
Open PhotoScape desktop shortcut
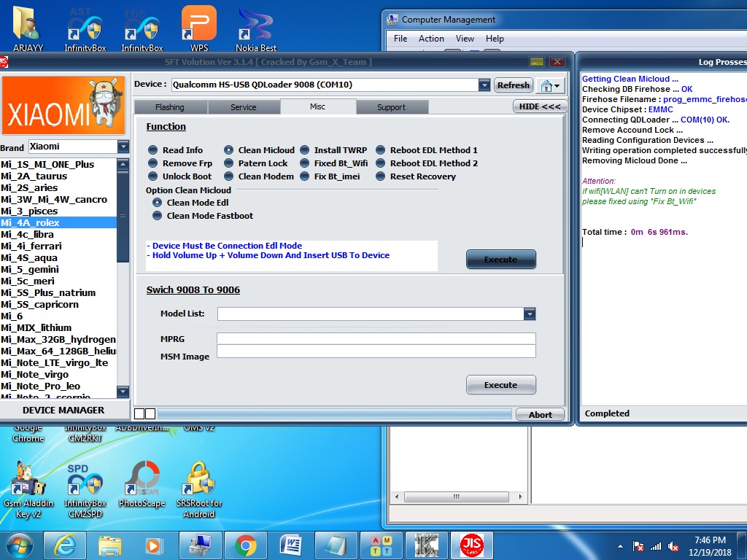[x=142, y=485]
